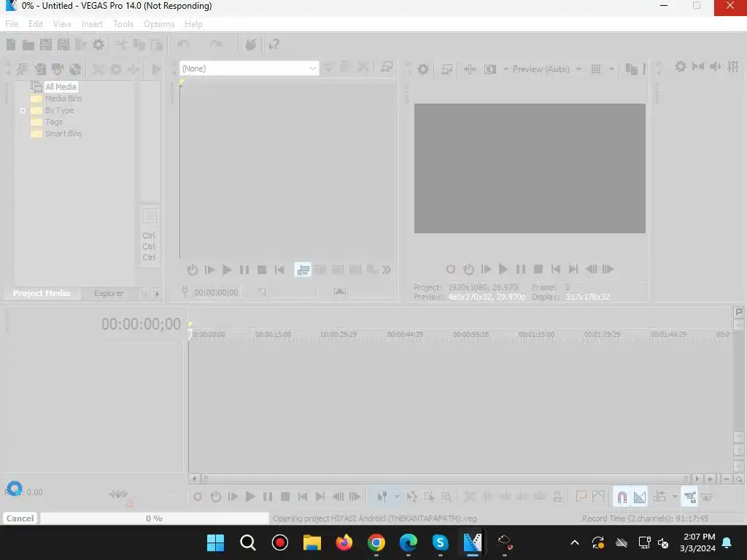The width and height of the screenshot is (747, 560).
Task: Click the Overlays grid icon in preview
Action: pyautogui.click(x=596, y=69)
